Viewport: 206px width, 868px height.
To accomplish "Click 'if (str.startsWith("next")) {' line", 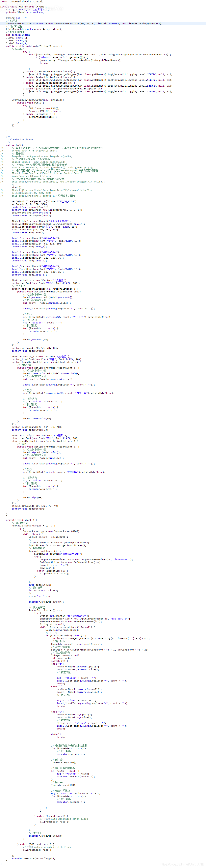I will pyautogui.click(x=66, y=636).
